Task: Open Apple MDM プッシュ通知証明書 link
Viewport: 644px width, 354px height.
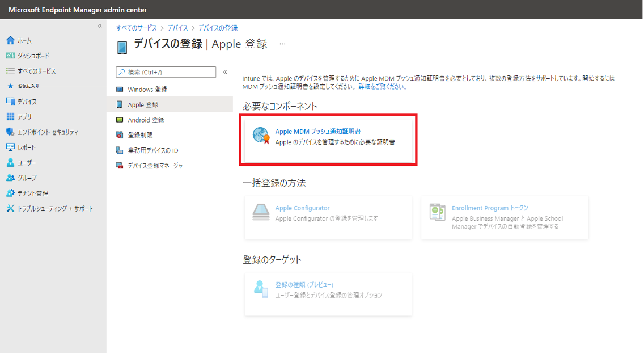Action: tap(318, 132)
